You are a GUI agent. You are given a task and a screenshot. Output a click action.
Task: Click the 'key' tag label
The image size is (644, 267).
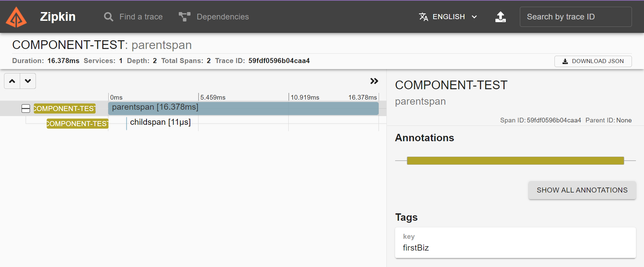[409, 236]
